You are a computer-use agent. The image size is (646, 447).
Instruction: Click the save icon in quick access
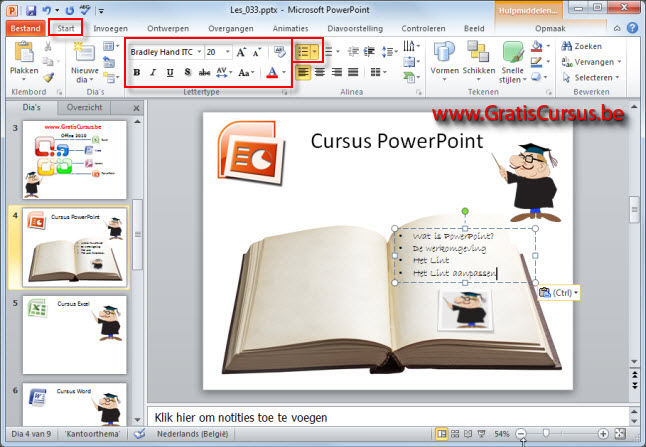point(30,10)
